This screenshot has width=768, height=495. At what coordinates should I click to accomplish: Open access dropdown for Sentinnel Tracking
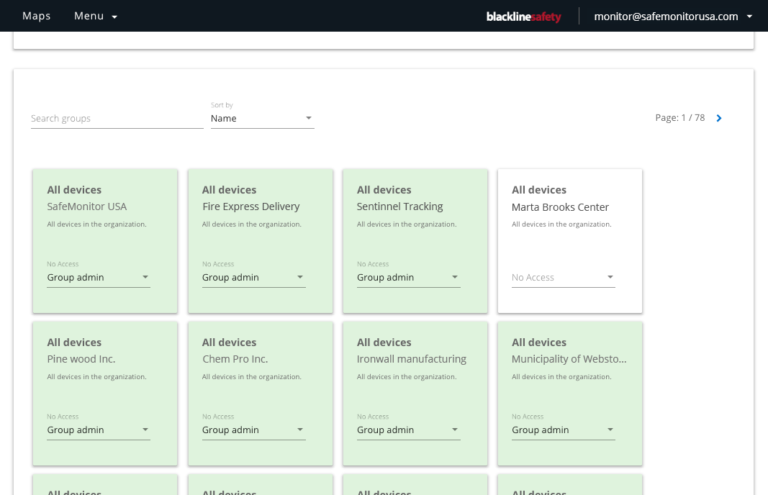[x=408, y=278]
